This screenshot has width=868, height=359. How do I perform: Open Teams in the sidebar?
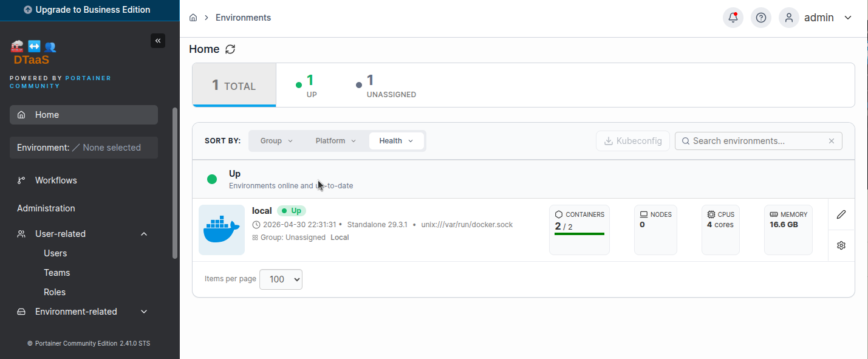(56, 273)
